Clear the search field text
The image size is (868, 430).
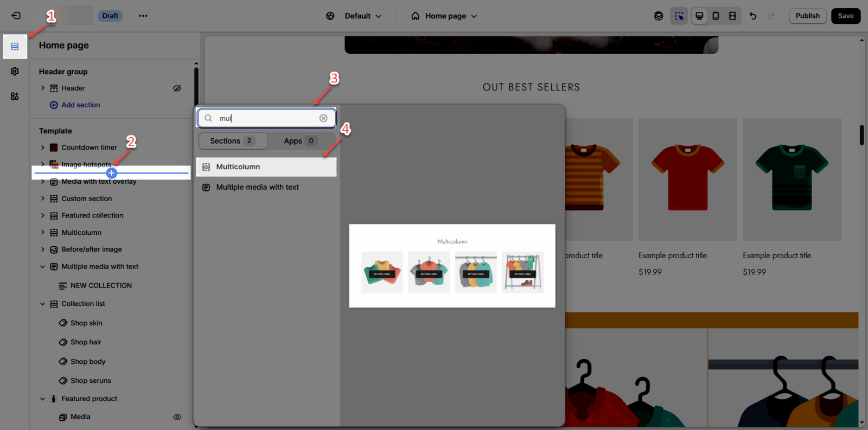coord(323,118)
